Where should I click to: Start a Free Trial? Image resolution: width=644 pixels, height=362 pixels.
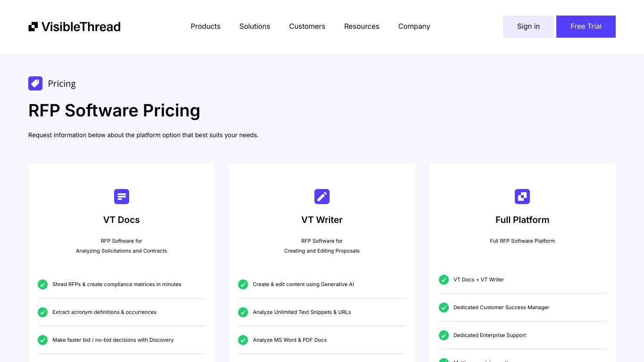tap(586, 26)
